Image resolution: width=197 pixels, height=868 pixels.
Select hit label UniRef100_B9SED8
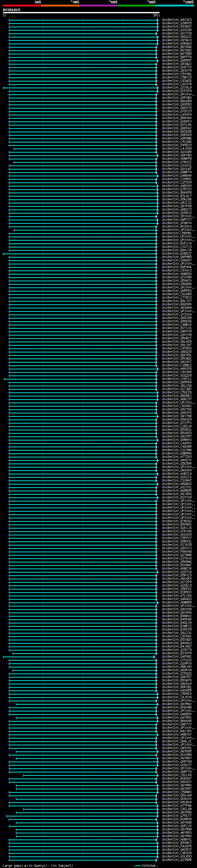pyautogui.click(x=177, y=132)
